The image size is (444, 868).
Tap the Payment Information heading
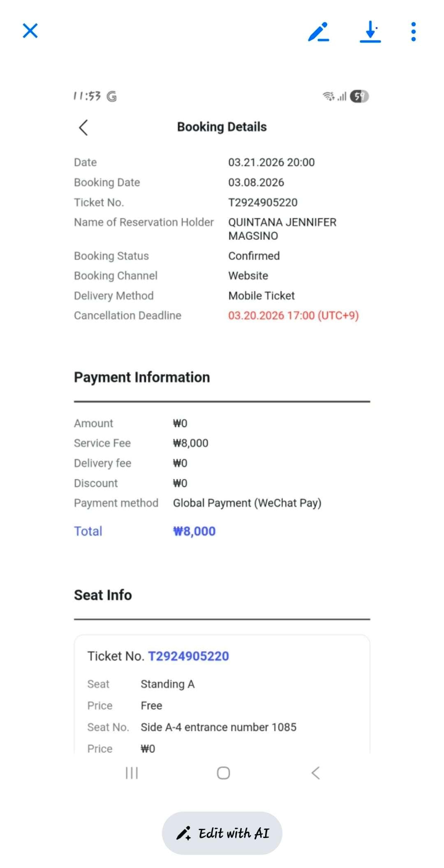[x=142, y=377]
